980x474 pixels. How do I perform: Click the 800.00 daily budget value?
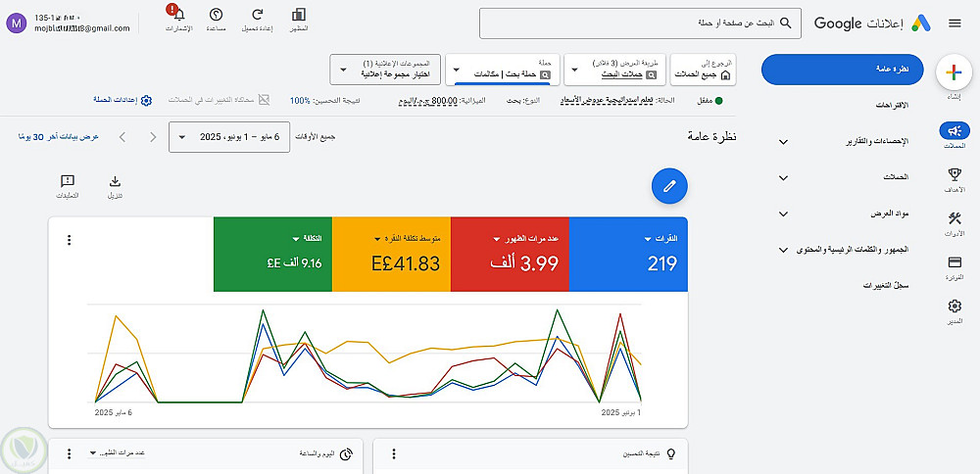[427, 100]
